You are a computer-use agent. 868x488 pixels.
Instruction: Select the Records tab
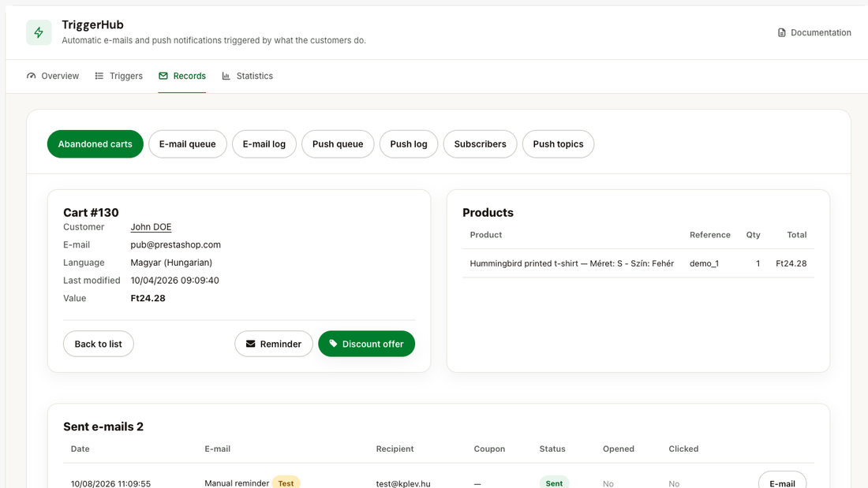[182, 76]
